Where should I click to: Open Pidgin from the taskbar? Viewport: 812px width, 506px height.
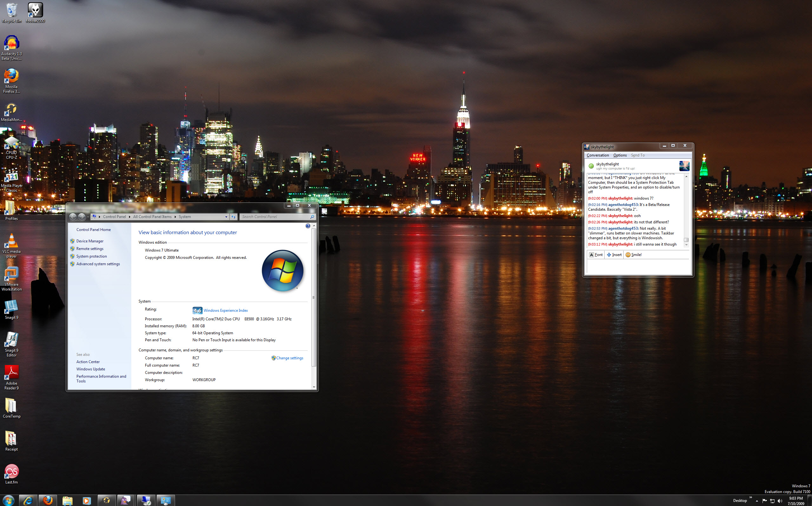(126, 500)
